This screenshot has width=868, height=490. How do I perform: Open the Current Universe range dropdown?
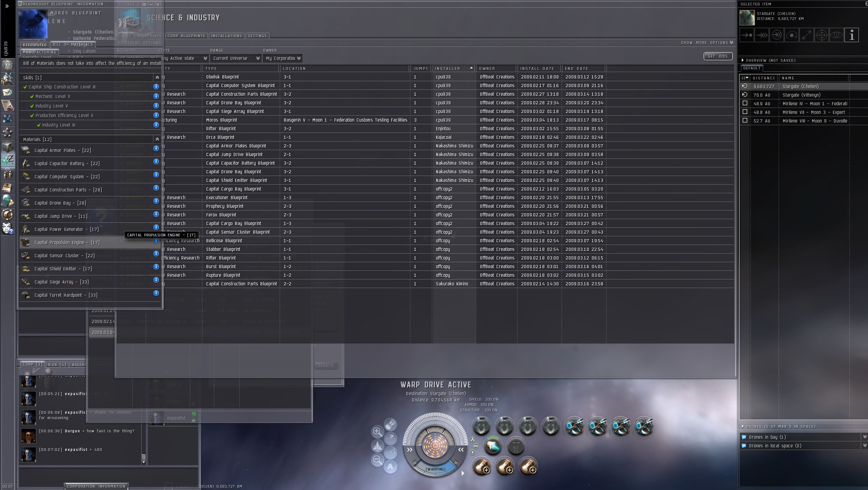[236, 59]
